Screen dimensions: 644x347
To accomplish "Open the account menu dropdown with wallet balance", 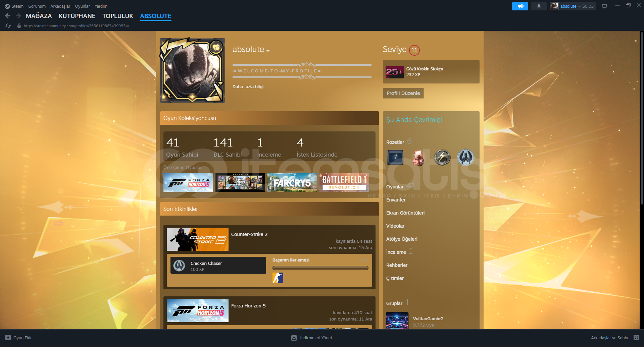I will pyautogui.click(x=577, y=6).
